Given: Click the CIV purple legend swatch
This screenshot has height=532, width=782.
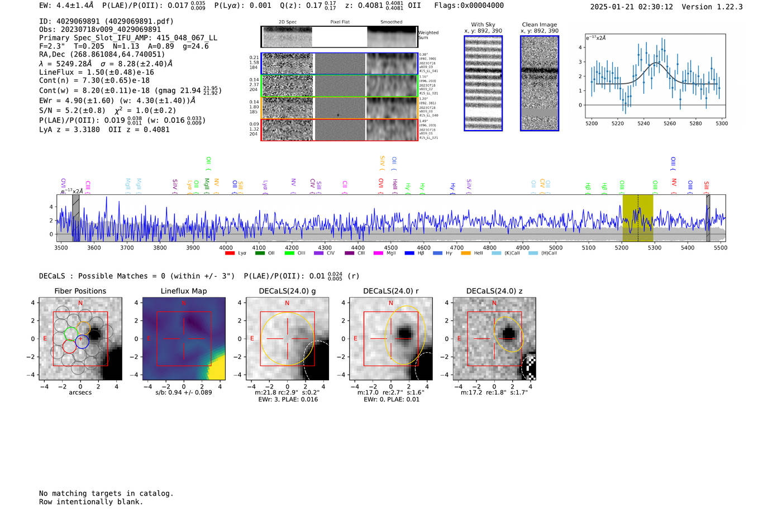Looking at the screenshot, I should pos(319,253).
